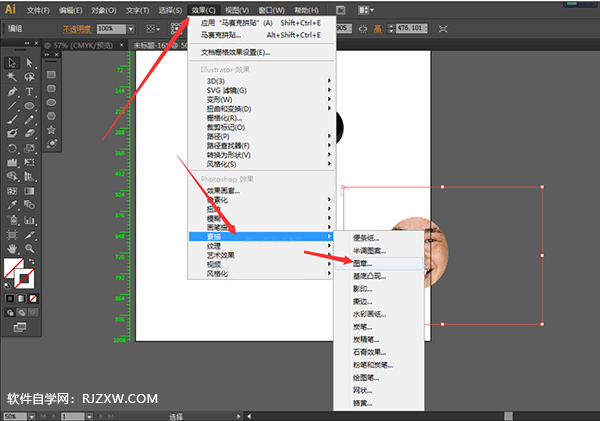Select the Column Graph tool
600x421 pixels.
29,220
